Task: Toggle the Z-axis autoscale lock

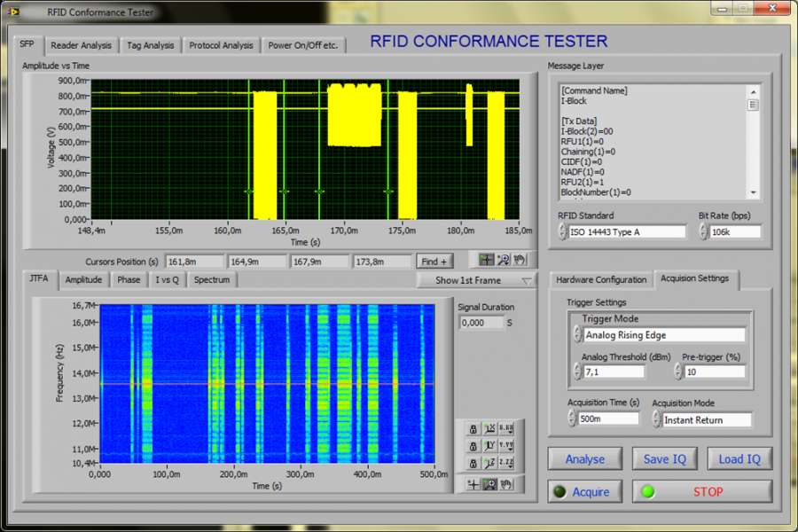Action: (473, 463)
